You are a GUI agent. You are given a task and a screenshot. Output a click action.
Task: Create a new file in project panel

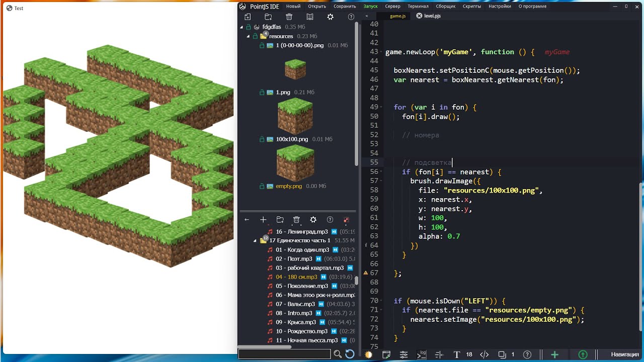tap(248, 17)
